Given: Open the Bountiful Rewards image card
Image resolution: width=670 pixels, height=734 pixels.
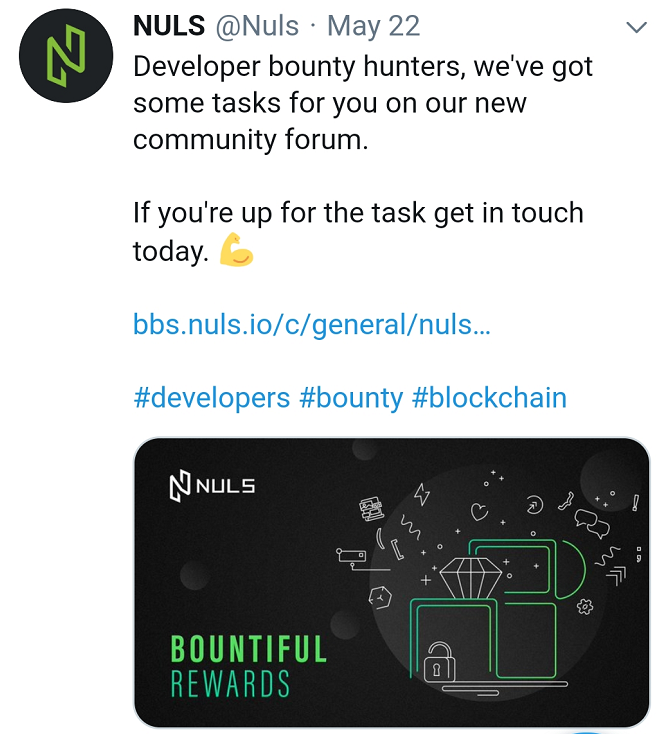Looking at the screenshot, I should click(392, 582).
